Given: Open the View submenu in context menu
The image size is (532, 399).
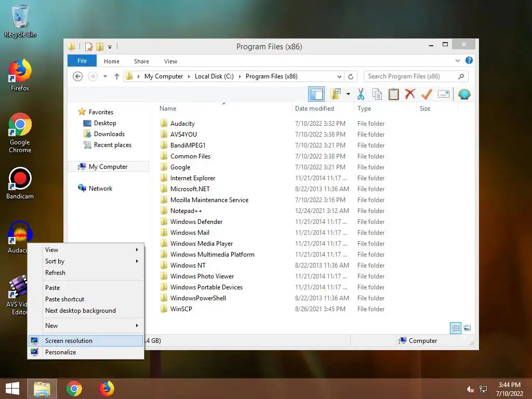Looking at the screenshot, I should click(86, 250).
